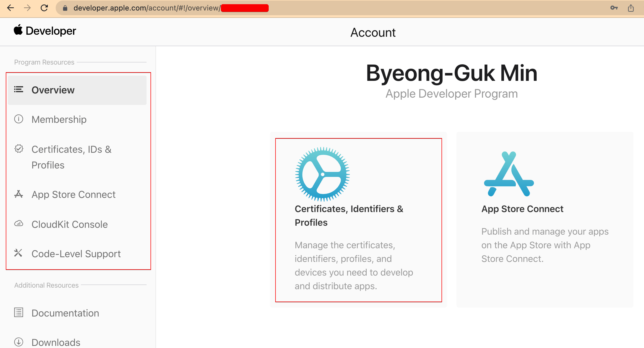Viewport: 644px width, 348px height.
Task: Click 'Manage the certificates, identifiers' description text
Action: [354, 265]
